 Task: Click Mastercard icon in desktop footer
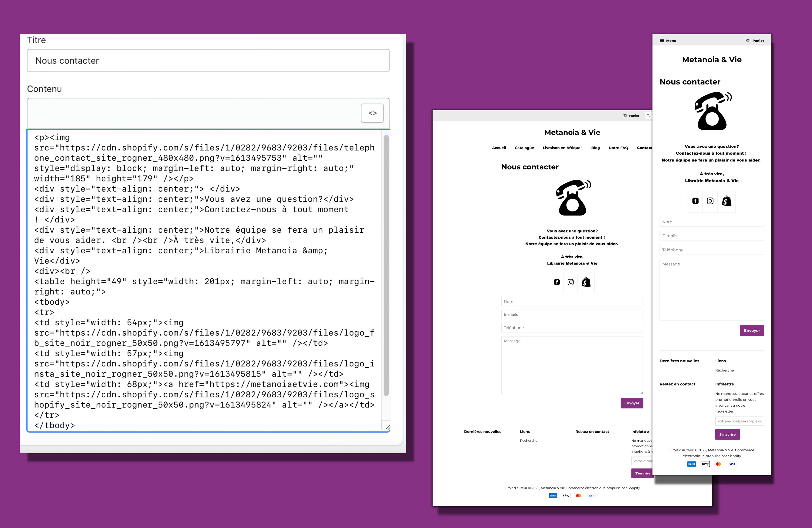click(579, 496)
